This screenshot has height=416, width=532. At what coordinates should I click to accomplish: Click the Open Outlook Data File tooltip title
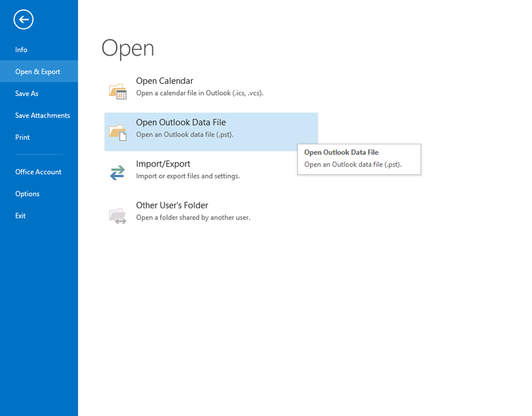click(341, 152)
